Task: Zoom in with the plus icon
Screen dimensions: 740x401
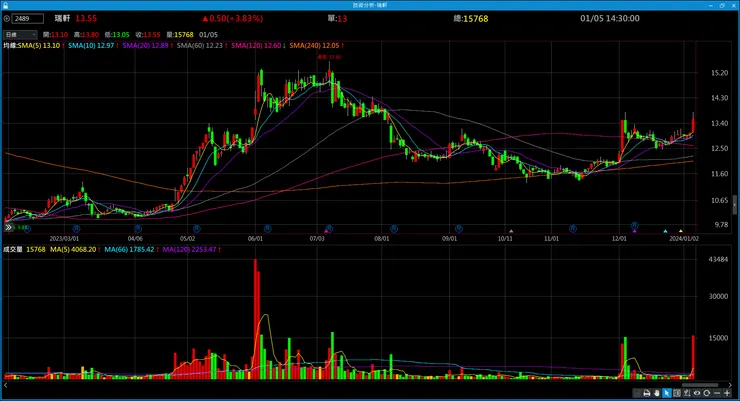Action: pos(727,393)
